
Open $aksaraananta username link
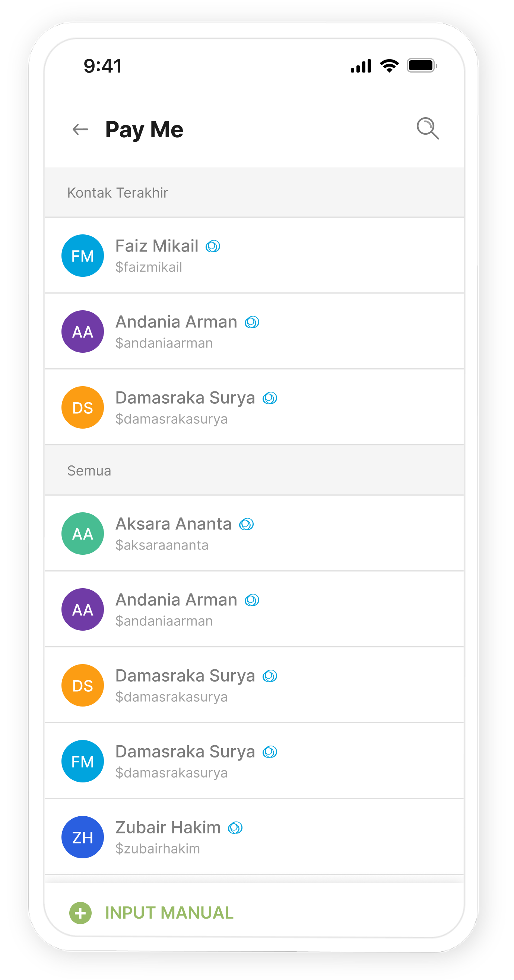point(162,545)
